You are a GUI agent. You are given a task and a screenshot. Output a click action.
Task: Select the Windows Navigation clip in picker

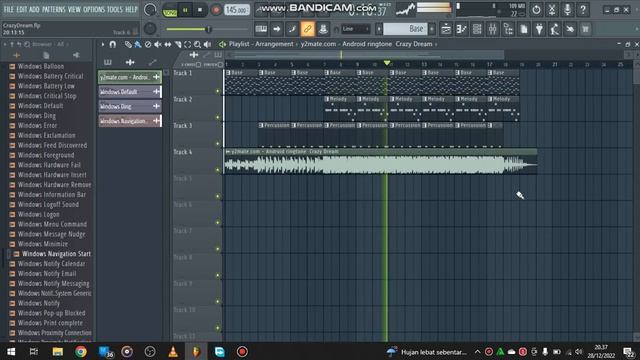point(130,121)
